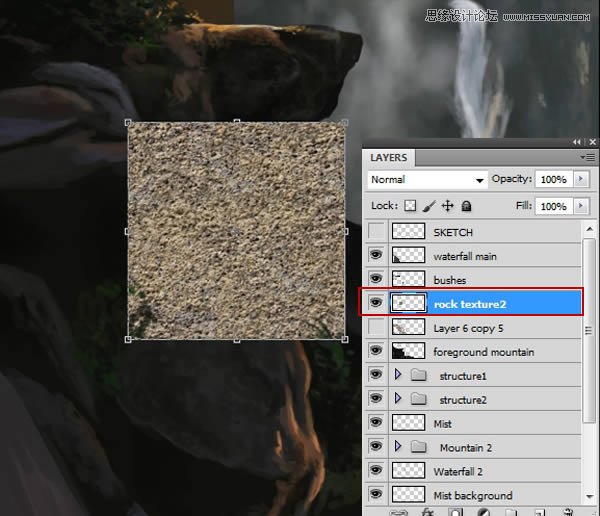Viewport: 600px width, 516px height.
Task: Hide the structure2 group
Action: click(x=376, y=398)
